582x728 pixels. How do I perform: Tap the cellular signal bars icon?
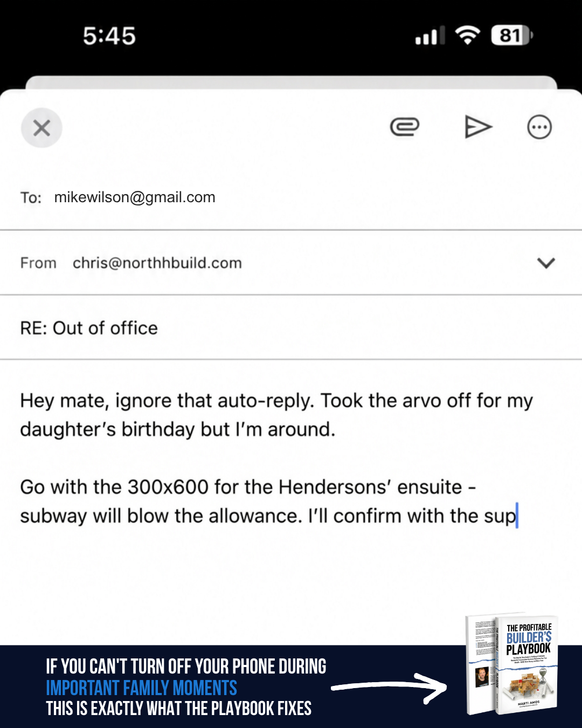(x=430, y=36)
